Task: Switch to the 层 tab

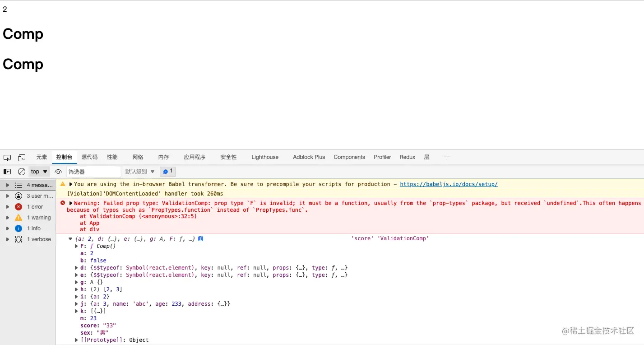Action: pyautogui.click(x=427, y=157)
